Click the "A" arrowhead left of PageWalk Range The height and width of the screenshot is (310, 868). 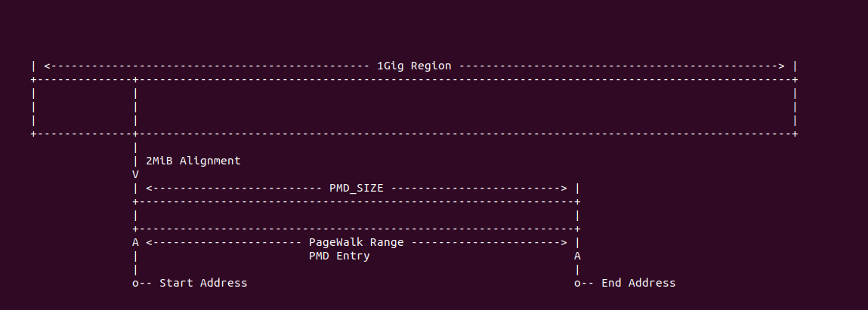point(135,242)
